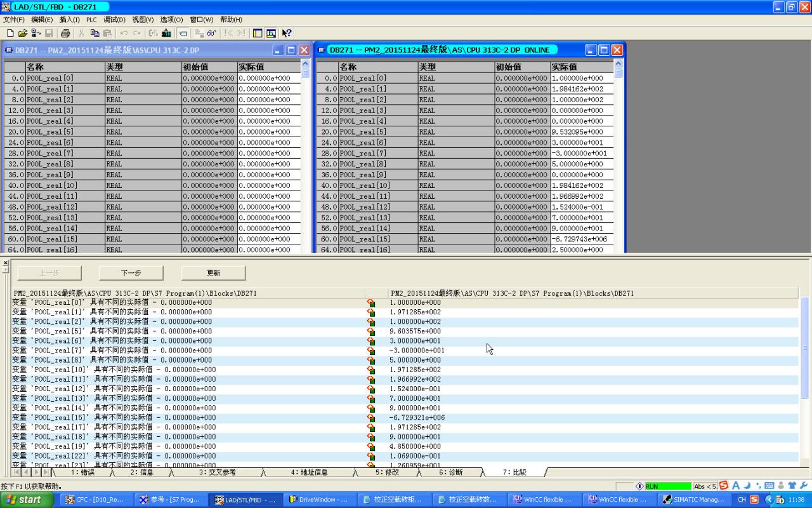This screenshot has width=812, height=508.
Task: Open the 文件(F) menu
Action: (x=13, y=20)
